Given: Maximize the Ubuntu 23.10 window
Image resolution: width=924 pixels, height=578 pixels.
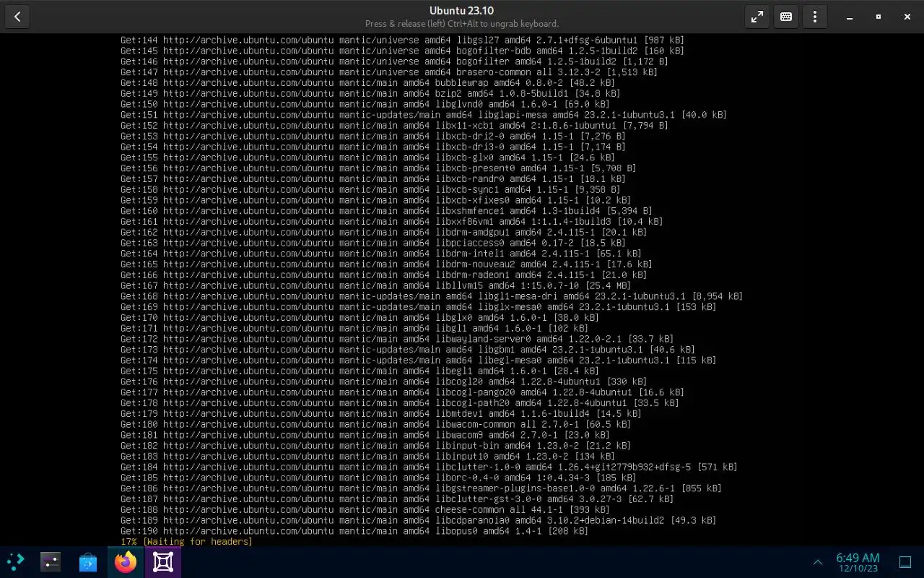Looking at the screenshot, I should 879,17.
